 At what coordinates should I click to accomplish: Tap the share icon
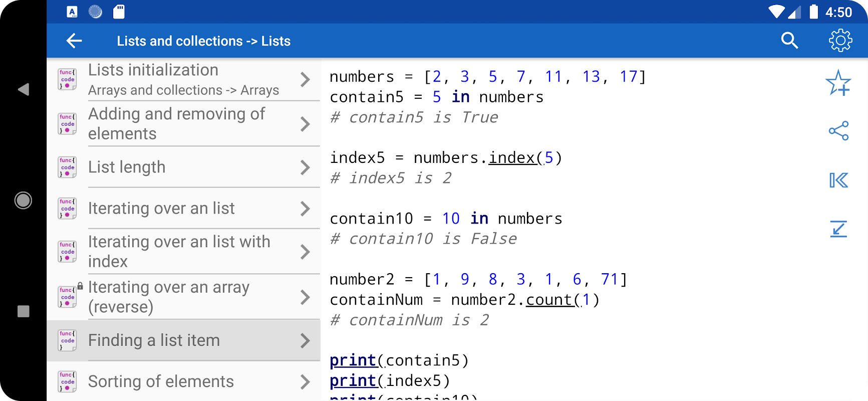(838, 131)
